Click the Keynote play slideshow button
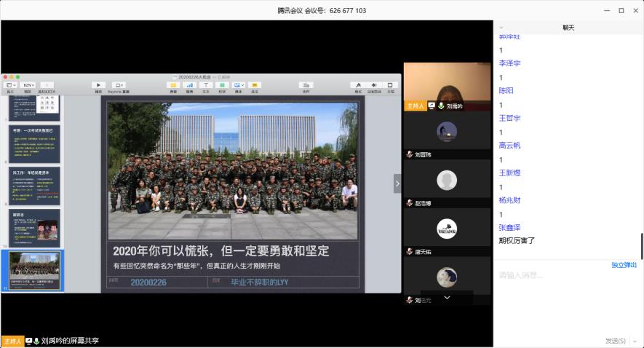 pyautogui.click(x=98, y=85)
